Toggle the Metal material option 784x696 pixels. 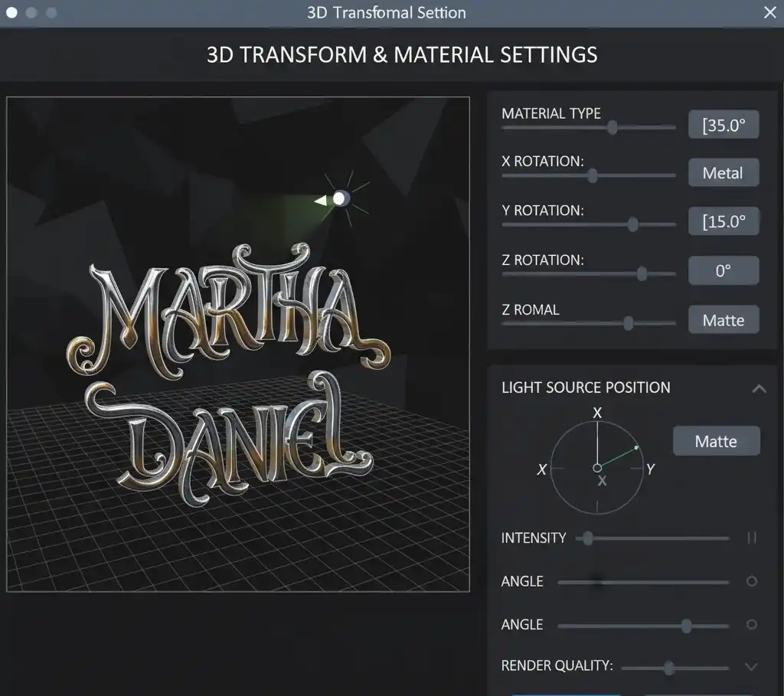(723, 172)
